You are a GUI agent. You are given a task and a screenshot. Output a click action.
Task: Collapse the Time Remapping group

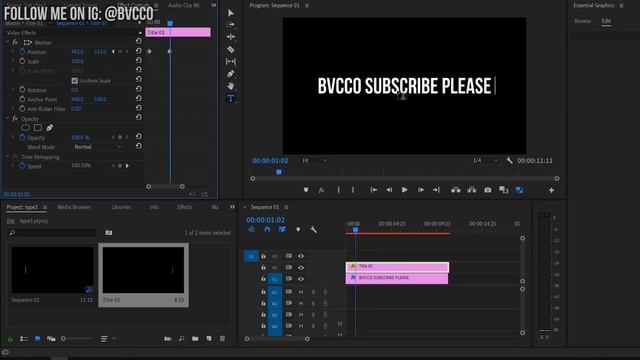pyautogui.click(x=7, y=157)
